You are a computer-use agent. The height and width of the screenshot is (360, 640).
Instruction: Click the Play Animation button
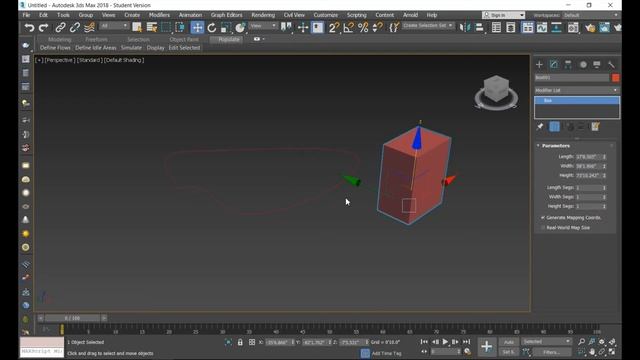tap(445, 342)
